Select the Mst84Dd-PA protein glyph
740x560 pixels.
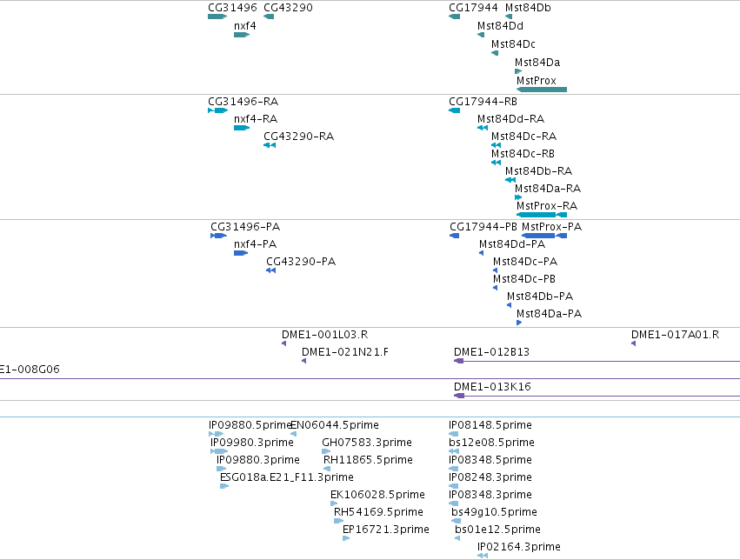point(482,253)
